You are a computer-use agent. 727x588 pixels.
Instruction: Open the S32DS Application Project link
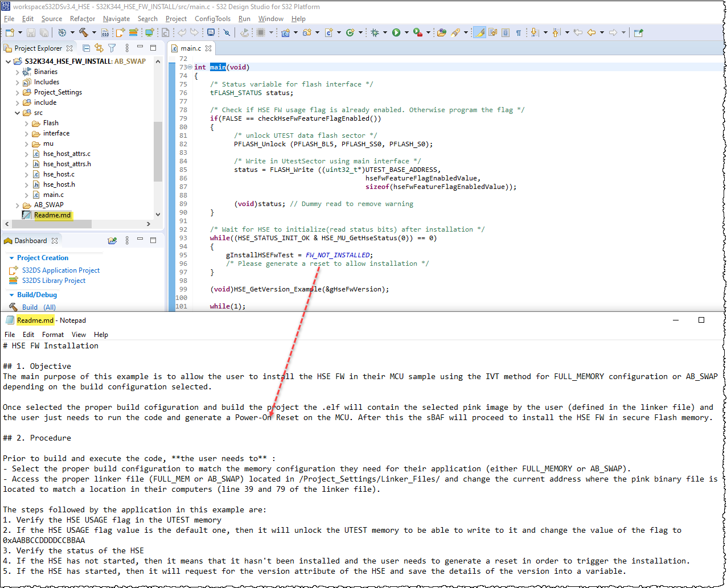pos(60,270)
